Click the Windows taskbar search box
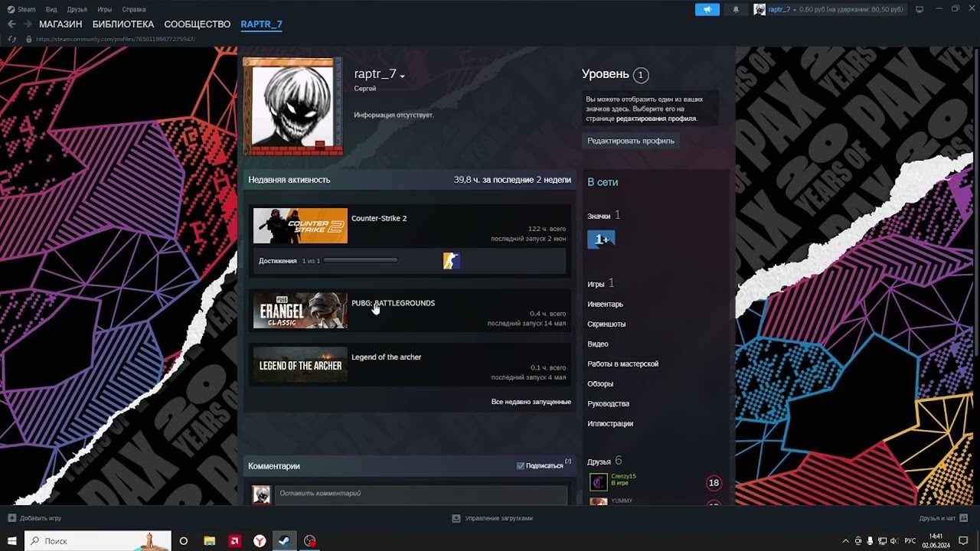 click(98, 541)
